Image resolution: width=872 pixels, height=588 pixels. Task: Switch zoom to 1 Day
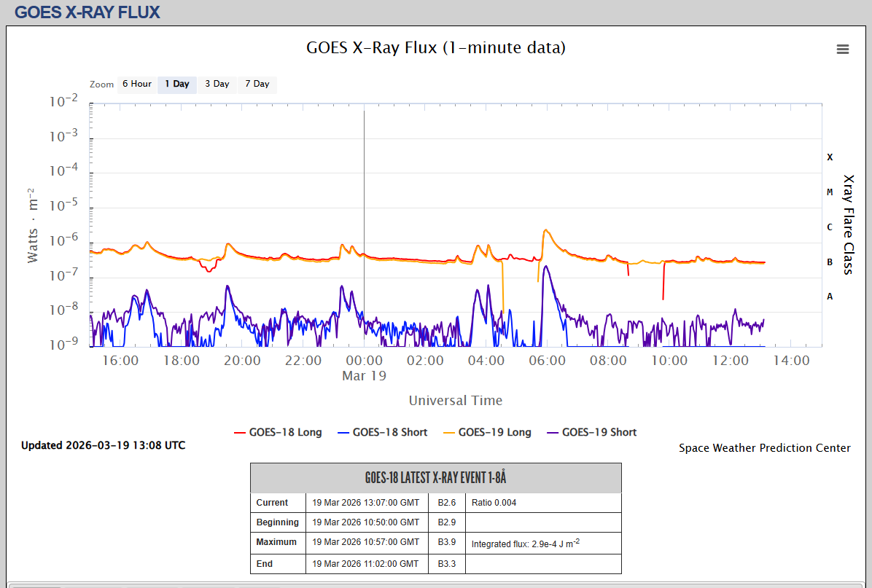tap(176, 85)
